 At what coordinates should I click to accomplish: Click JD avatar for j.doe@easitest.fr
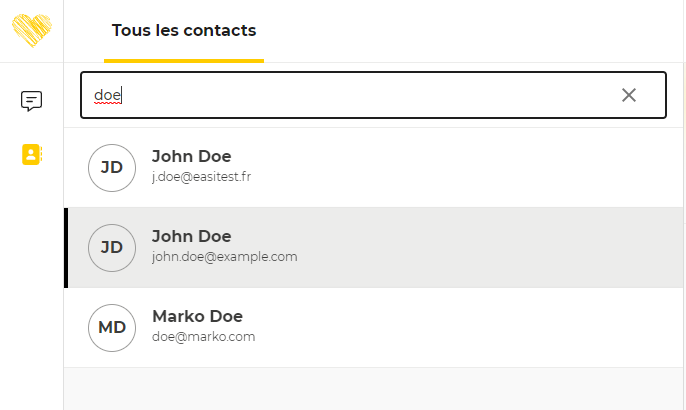(x=112, y=168)
